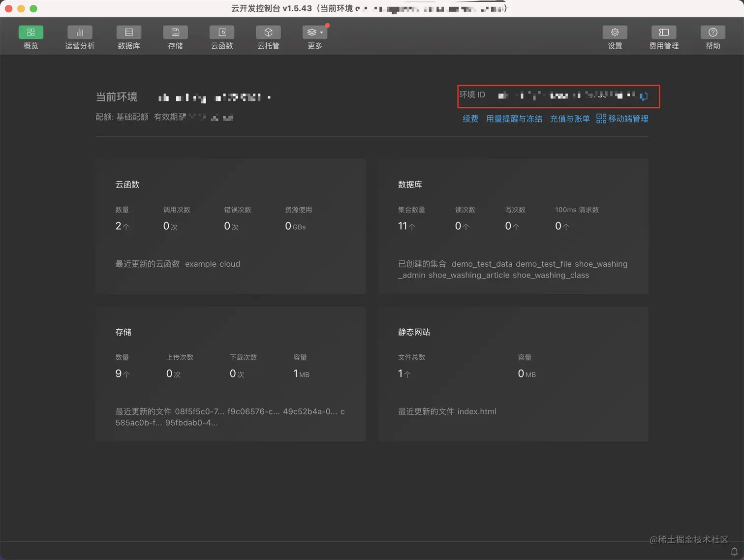The width and height of the screenshot is (744, 560).
Task: Click the 最近更新的云函数 label
Action: [148, 264]
